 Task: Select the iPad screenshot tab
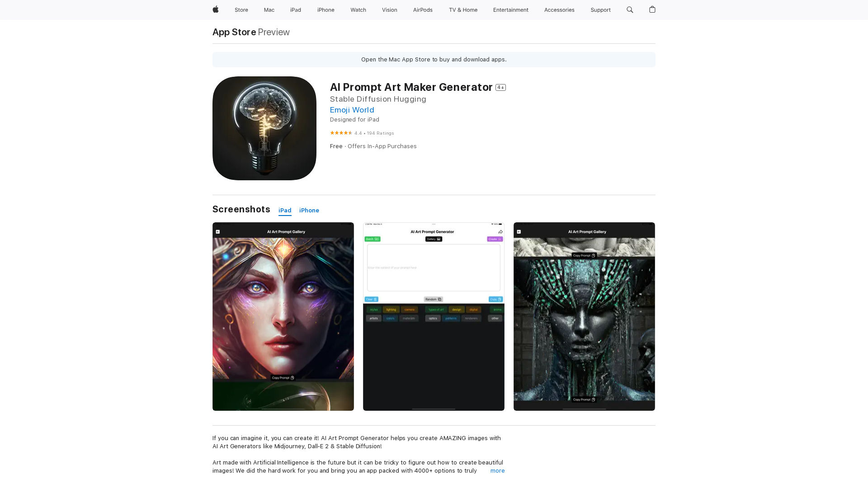(285, 210)
